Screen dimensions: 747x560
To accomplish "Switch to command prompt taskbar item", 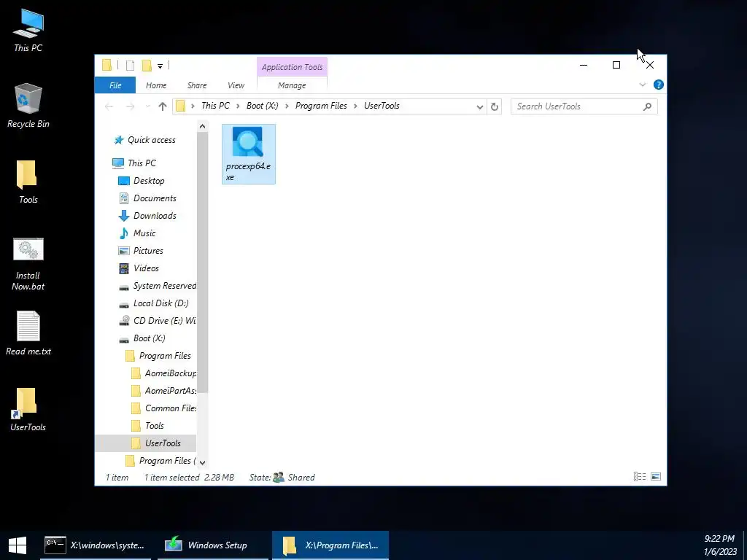I will click(96, 545).
